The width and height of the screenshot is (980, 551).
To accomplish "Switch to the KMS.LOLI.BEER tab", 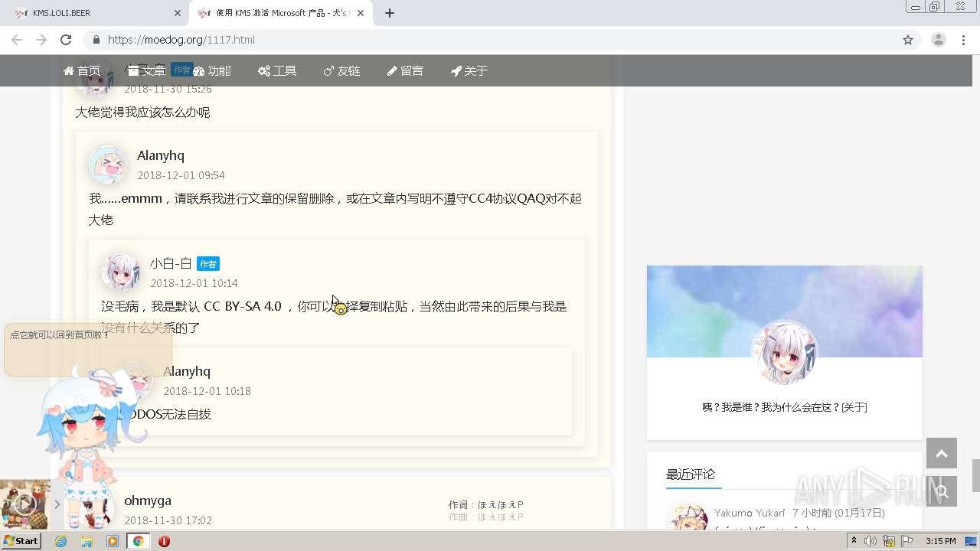I will pos(96,13).
